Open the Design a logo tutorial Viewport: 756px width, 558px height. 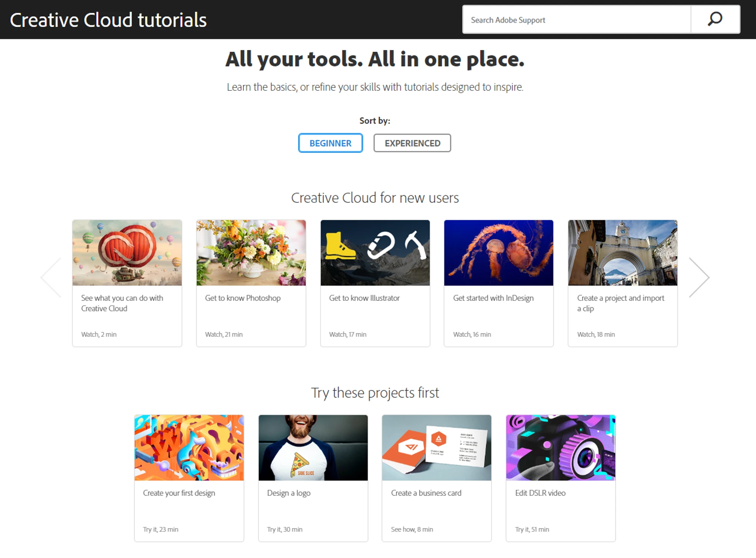(313, 448)
